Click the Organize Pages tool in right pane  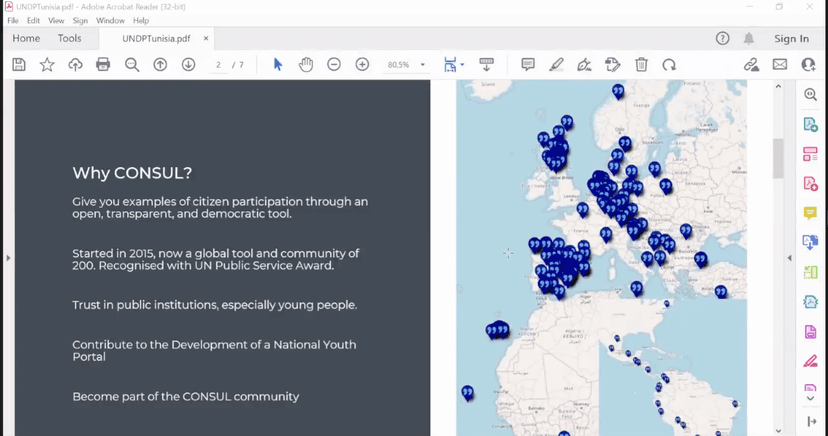tap(811, 154)
